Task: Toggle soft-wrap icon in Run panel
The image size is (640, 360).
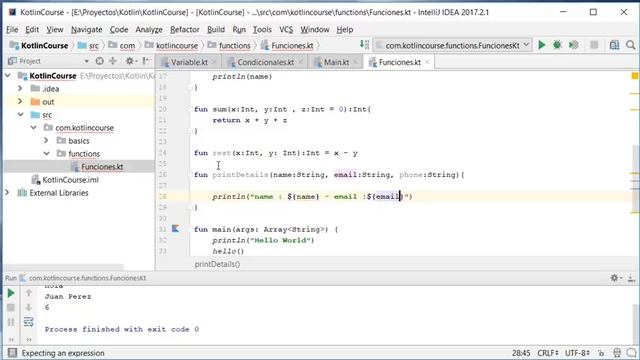Action: (x=29, y=322)
